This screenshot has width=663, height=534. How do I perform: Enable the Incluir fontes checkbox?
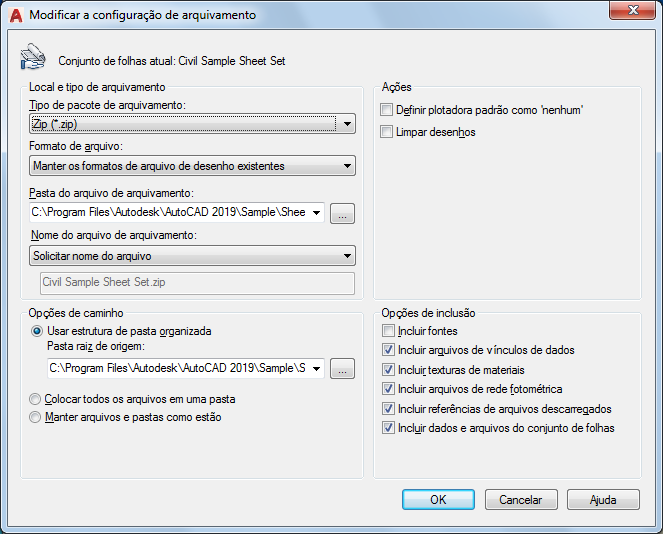coord(388,331)
